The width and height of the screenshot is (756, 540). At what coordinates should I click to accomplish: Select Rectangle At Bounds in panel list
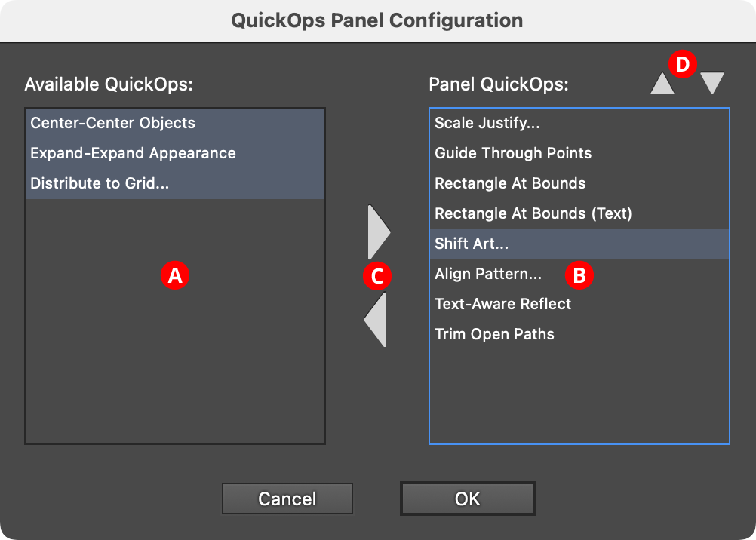point(511,183)
